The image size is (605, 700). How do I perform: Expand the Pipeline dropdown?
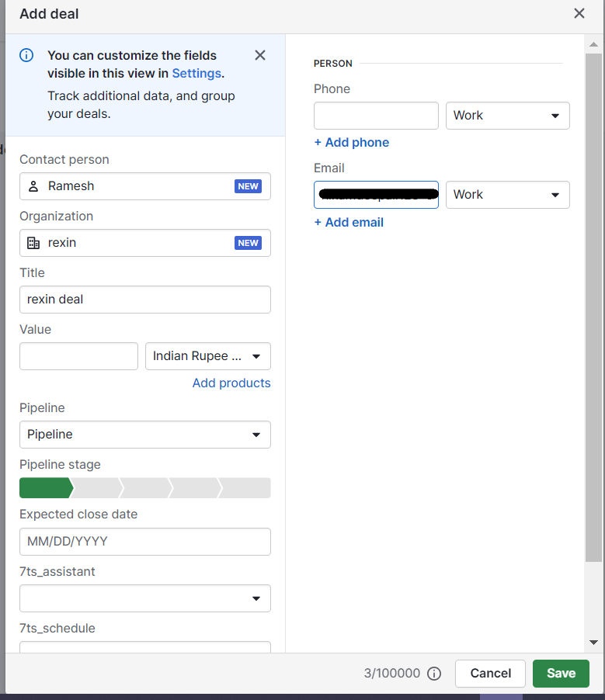point(145,435)
